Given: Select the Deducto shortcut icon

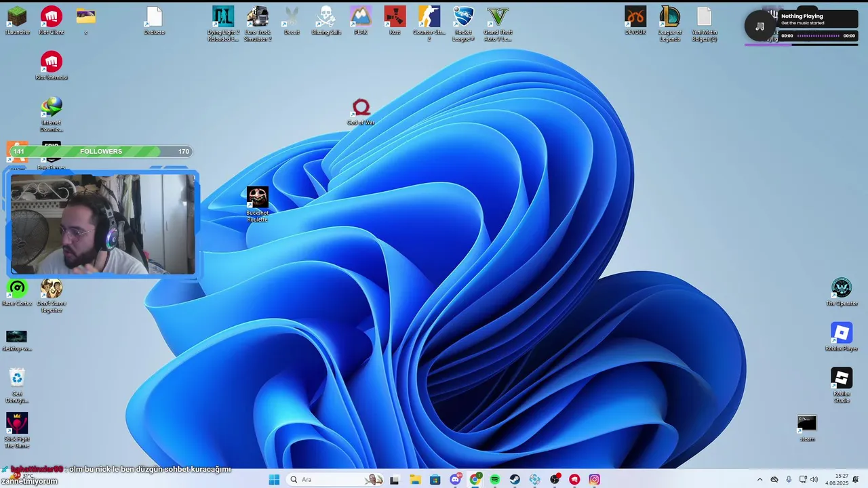Looking at the screenshot, I should click(x=155, y=20).
